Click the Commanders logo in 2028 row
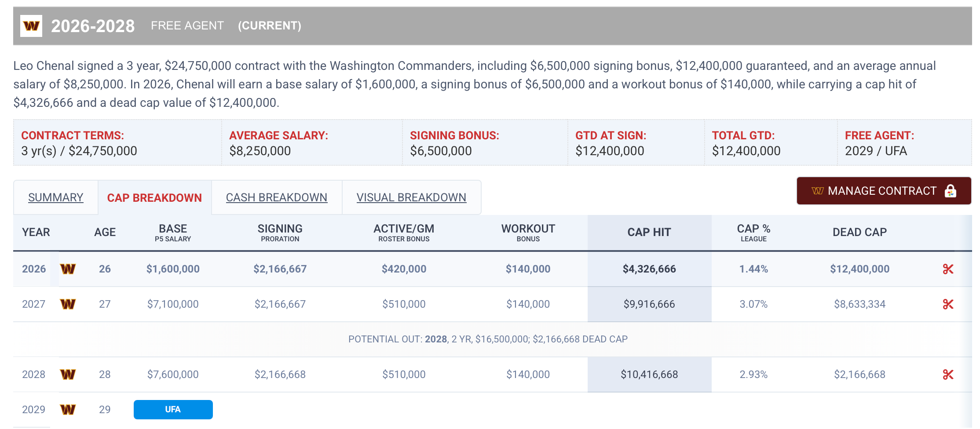This screenshot has height=429, width=980. [x=68, y=374]
